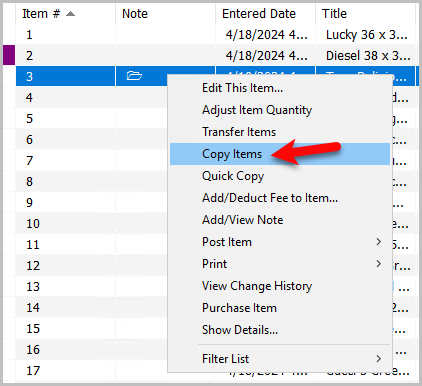Click the Title column header
The width and height of the screenshot is (422, 386).
[x=365, y=14]
